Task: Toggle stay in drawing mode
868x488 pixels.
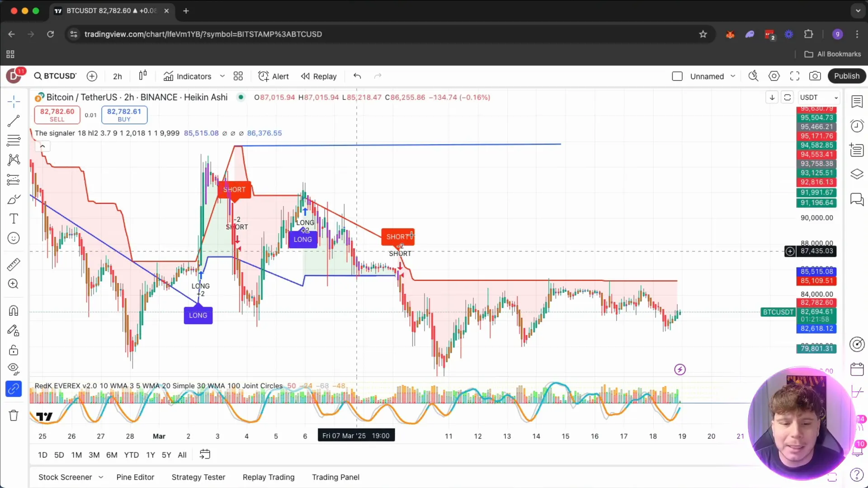Action: click(x=14, y=331)
